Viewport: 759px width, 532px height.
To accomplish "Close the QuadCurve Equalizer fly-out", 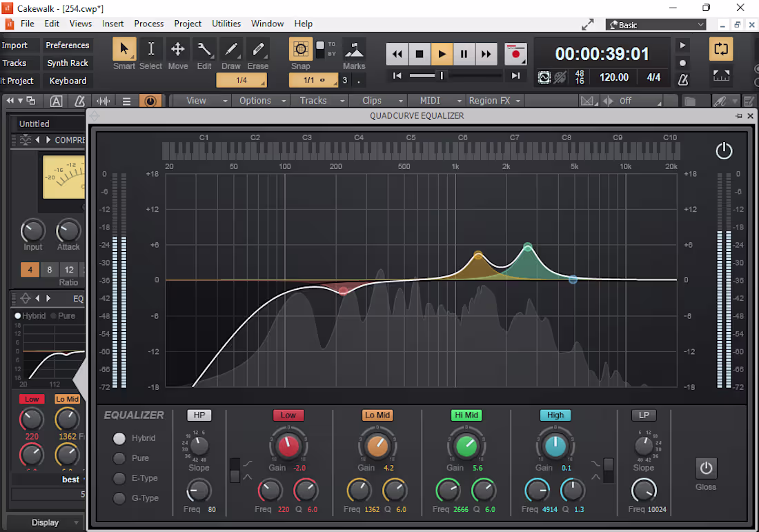I will click(750, 116).
